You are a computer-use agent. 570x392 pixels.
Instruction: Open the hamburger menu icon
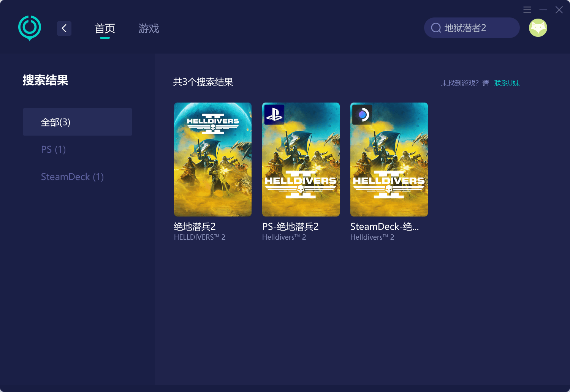click(x=527, y=10)
